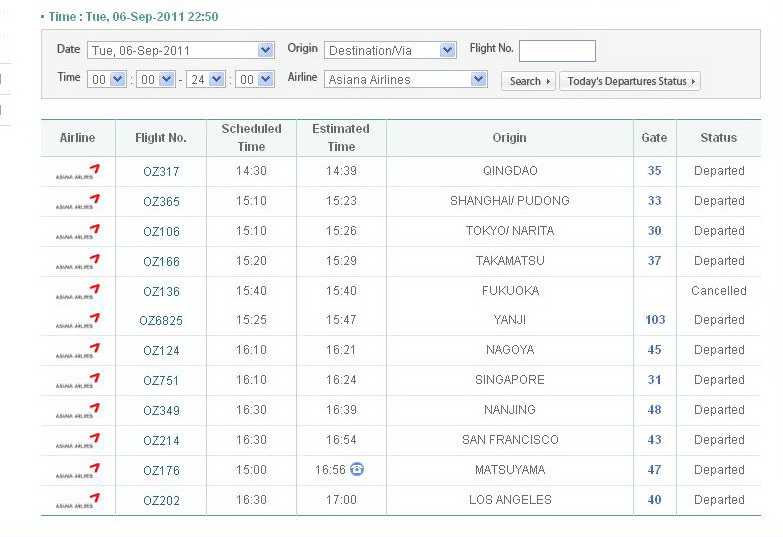Click gate 43 for San Francisco flight

[x=655, y=439]
